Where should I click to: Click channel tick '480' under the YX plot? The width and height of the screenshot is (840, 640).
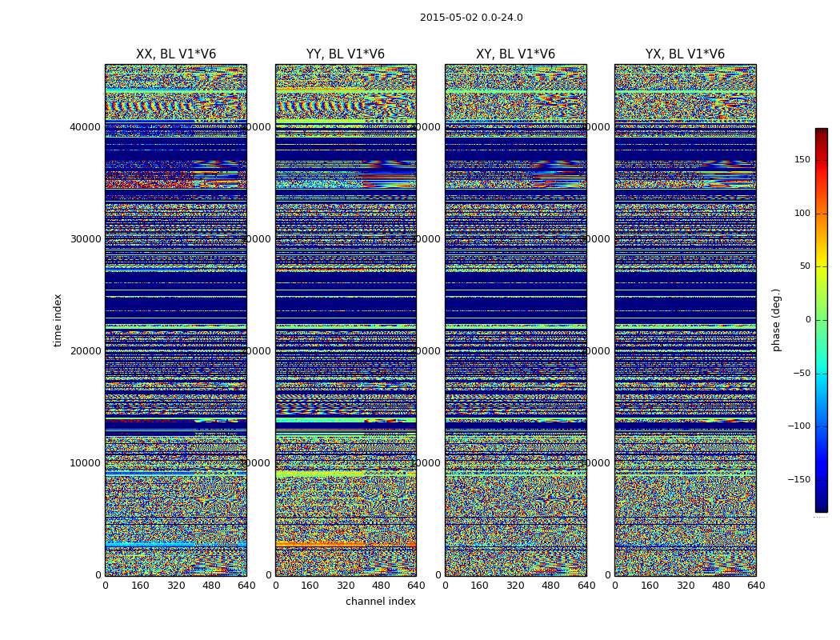721,586
